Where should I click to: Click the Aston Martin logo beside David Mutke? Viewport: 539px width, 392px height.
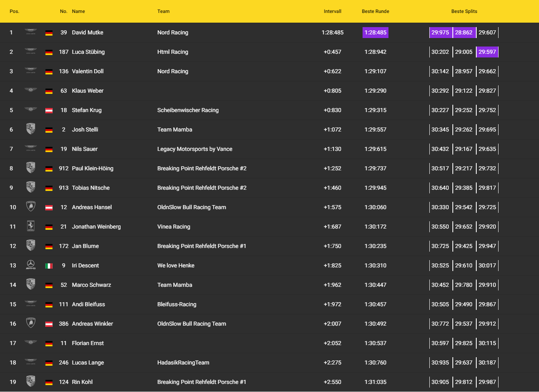click(x=31, y=32)
